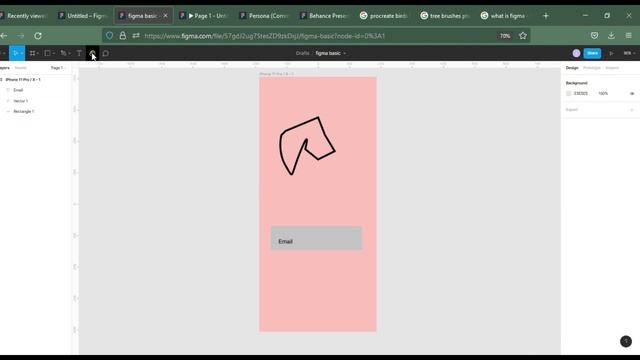Open the shape tools options arrow
The width and height of the screenshot is (640, 360).
click(53, 53)
